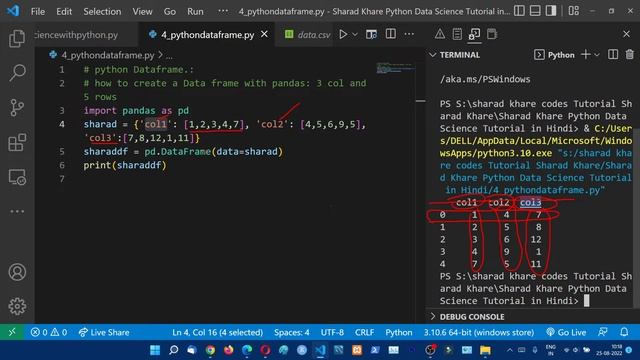Open the remote window status button
The width and height of the screenshot is (640, 360).
12,332
